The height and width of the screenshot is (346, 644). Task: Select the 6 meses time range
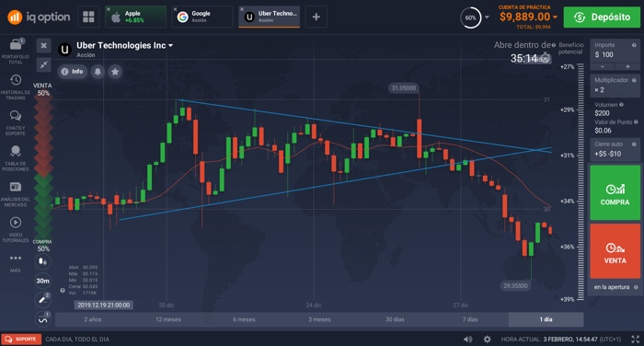244,319
